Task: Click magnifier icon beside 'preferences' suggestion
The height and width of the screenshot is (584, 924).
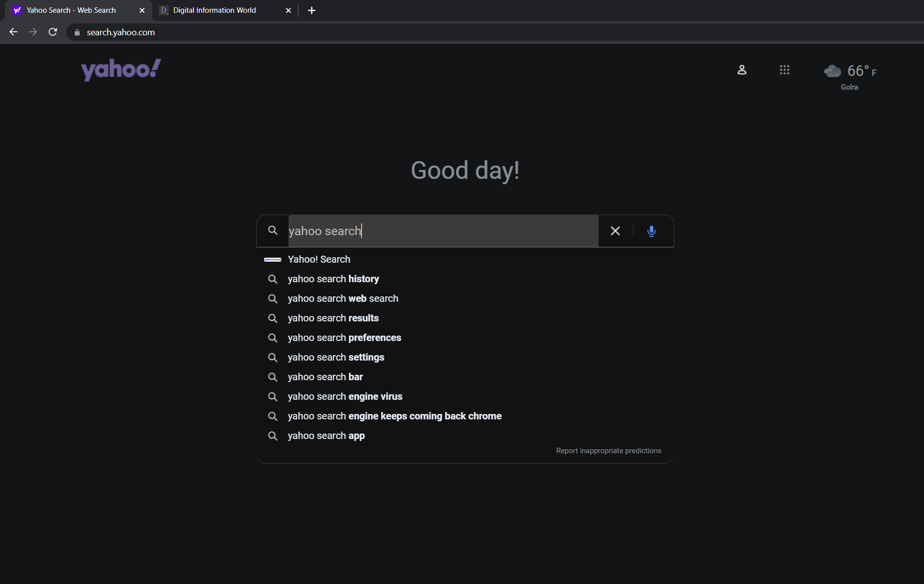Action: 272,338
